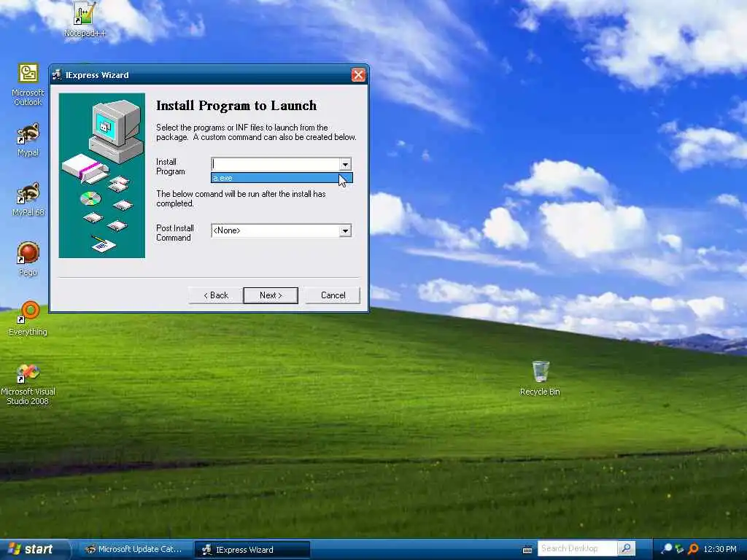The width and height of the screenshot is (747, 560).
Task: Click the magnifying glass tray icon
Action: 667,549
